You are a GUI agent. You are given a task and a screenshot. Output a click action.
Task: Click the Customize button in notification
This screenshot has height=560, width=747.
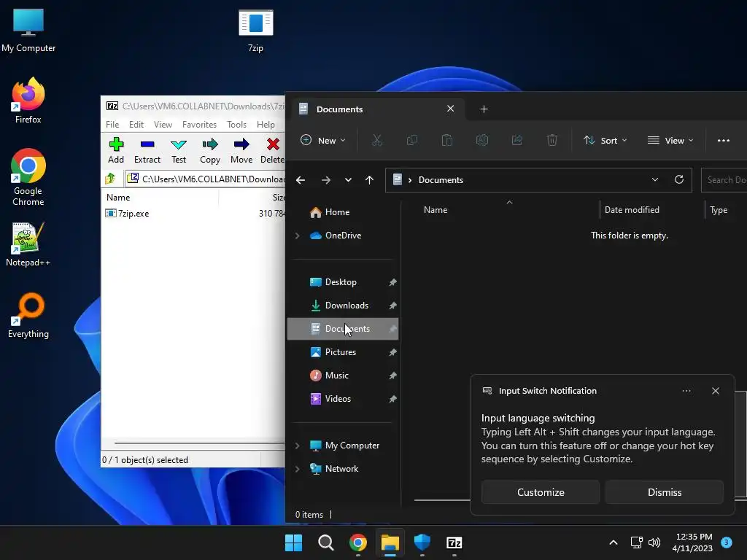pyautogui.click(x=541, y=492)
